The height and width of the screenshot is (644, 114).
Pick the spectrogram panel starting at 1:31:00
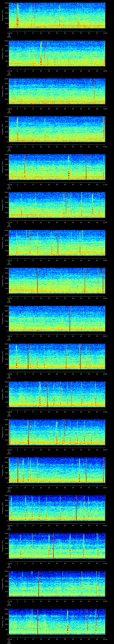(x=57, y=584)
